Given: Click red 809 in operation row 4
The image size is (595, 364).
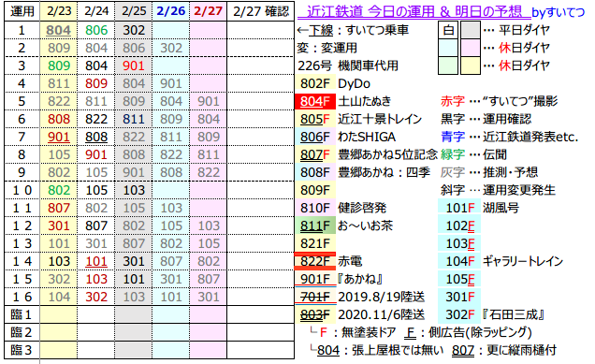Looking at the screenshot, I should tap(96, 83).
